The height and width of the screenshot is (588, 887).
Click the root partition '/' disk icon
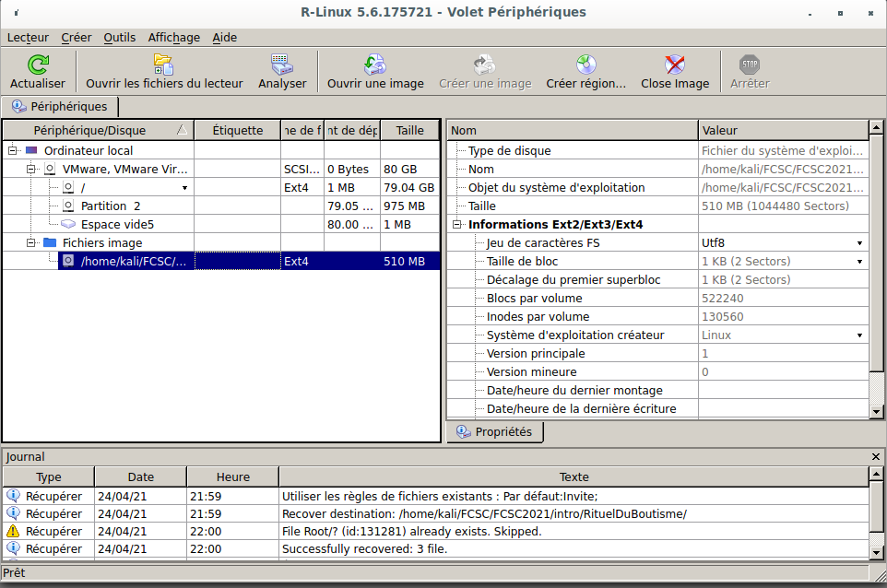click(x=68, y=187)
